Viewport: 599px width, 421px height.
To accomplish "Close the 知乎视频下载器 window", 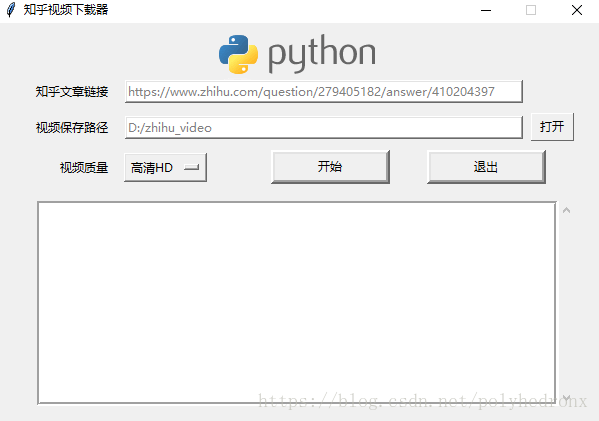I will click(577, 10).
